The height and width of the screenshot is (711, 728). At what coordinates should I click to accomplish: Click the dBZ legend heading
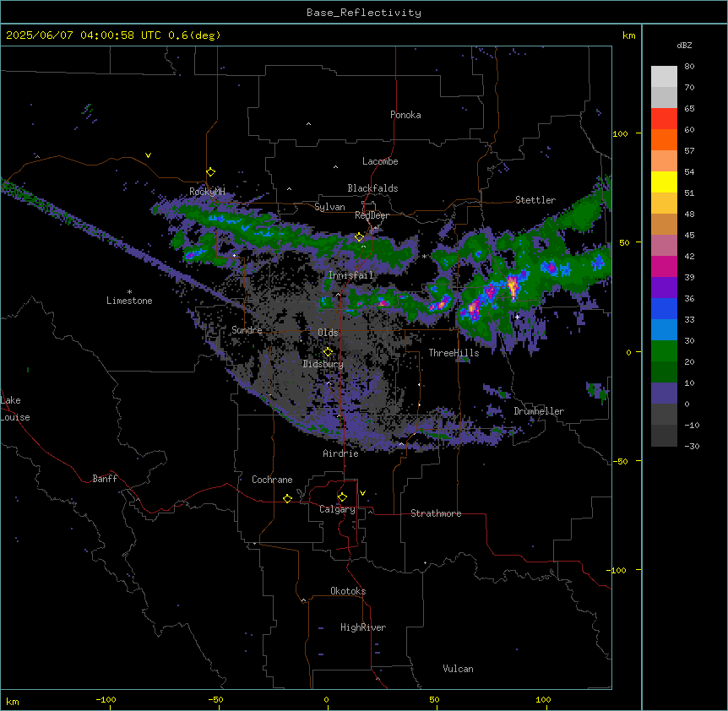684,46
